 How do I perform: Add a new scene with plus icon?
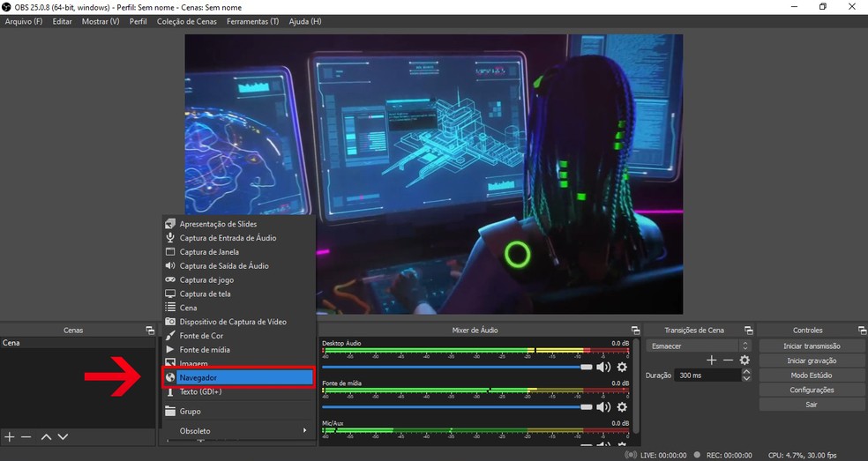pyautogui.click(x=10, y=437)
